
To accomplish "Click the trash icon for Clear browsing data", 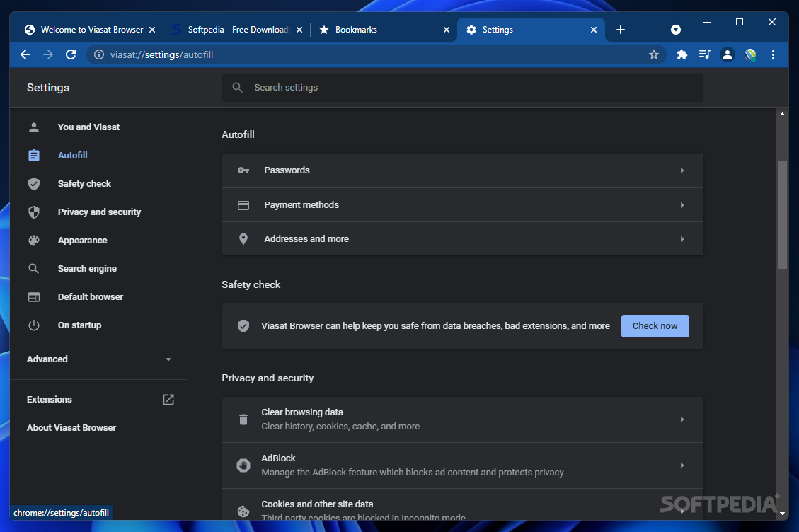I will click(243, 420).
